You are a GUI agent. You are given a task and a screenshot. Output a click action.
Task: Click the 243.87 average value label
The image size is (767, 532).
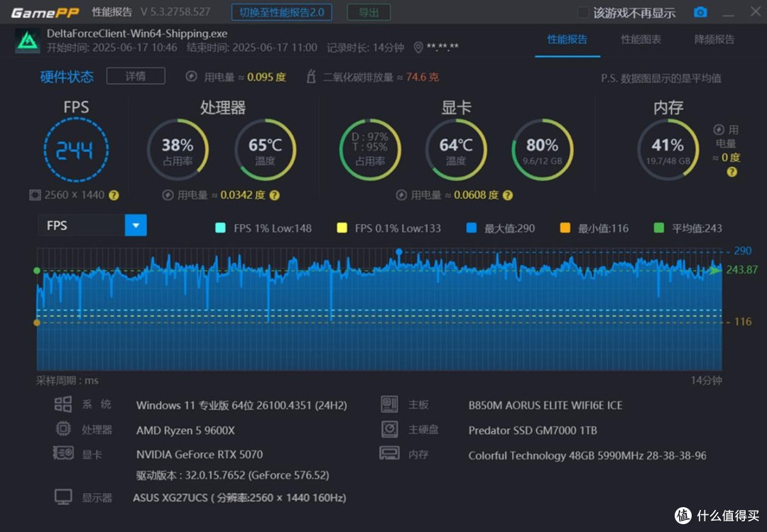tap(741, 270)
